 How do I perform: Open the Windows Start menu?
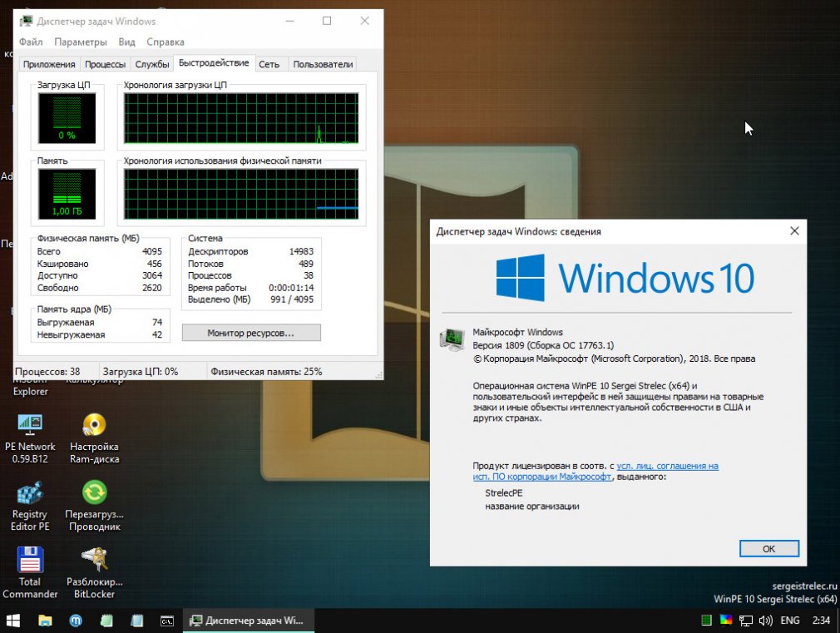click(12, 621)
